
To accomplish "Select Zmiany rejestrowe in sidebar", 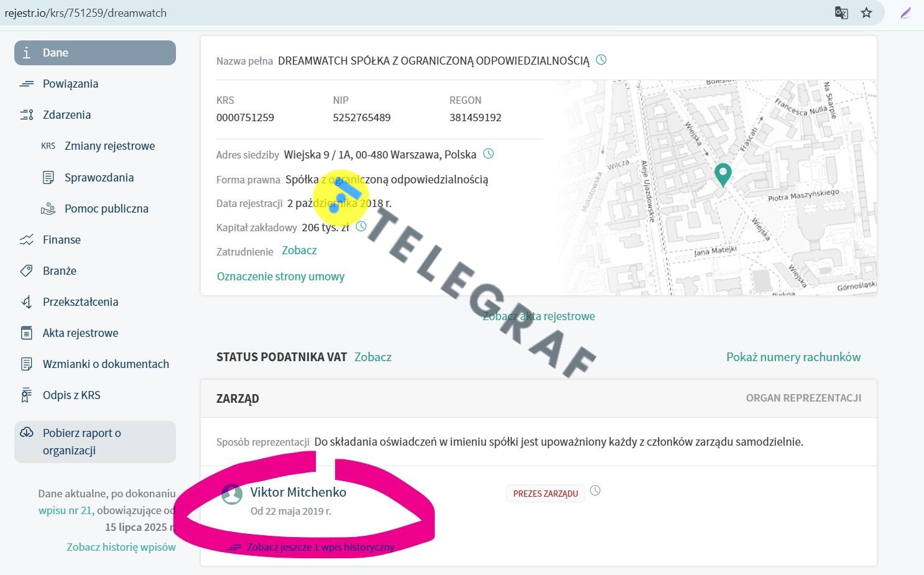I will click(x=109, y=146).
